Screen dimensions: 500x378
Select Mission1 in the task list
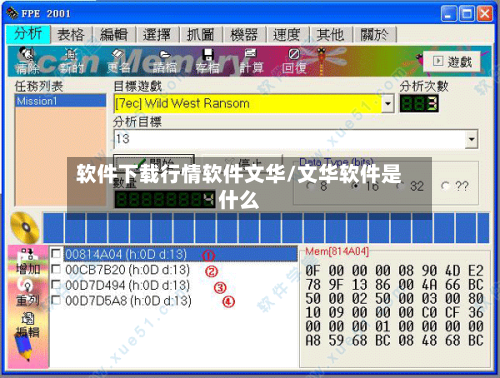(x=61, y=101)
